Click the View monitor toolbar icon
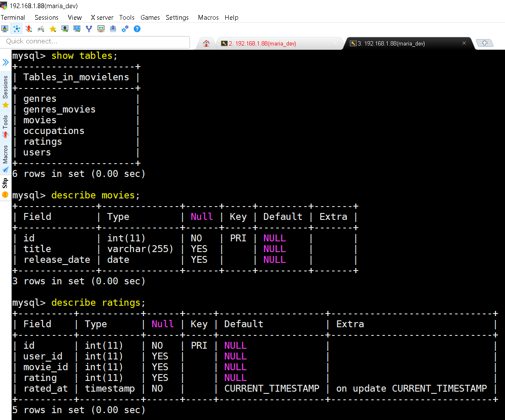The width and height of the screenshot is (505, 420). [x=65, y=29]
